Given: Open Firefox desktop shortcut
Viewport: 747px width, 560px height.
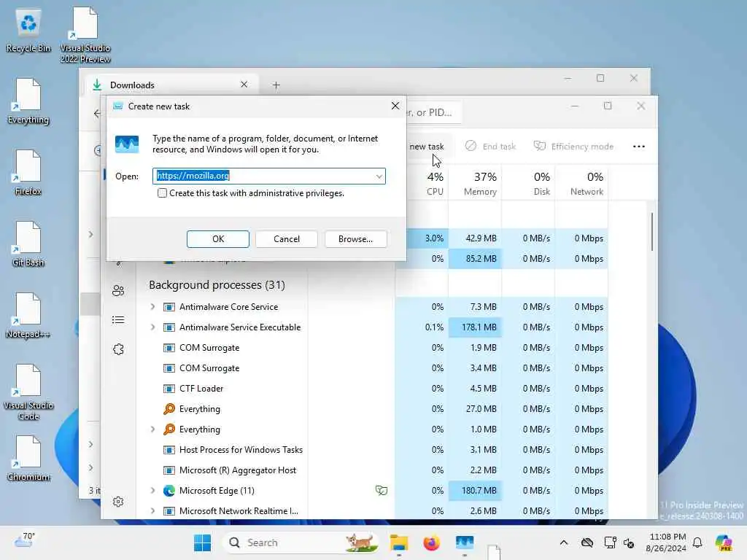Looking at the screenshot, I should click(x=28, y=173).
